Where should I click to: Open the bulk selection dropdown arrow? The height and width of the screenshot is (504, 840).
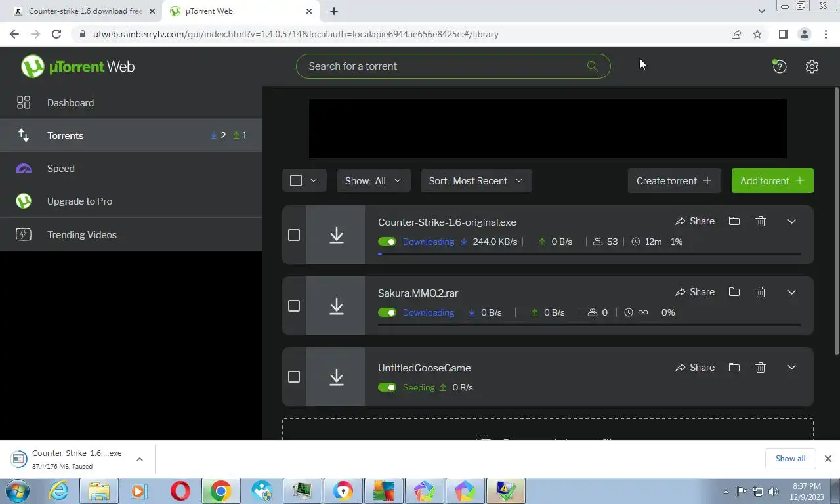point(314,180)
